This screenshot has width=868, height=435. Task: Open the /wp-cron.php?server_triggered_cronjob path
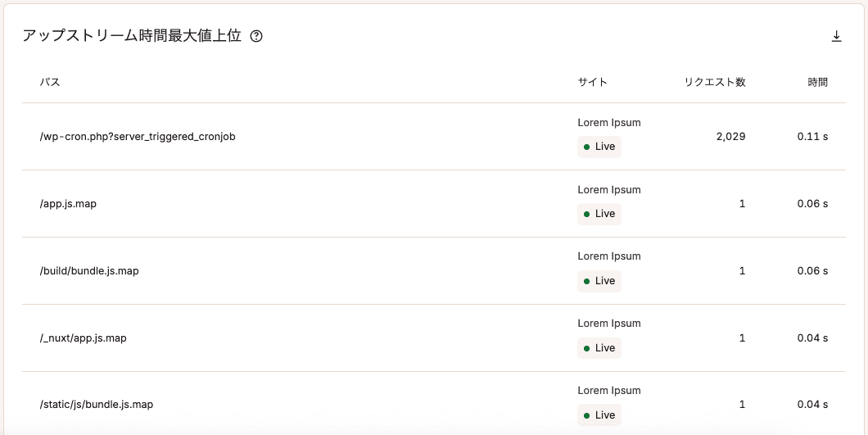point(138,137)
